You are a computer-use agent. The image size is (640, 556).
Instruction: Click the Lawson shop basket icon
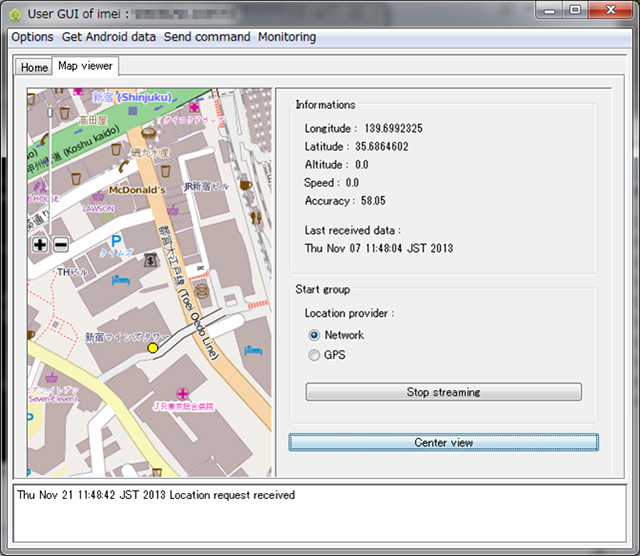pos(98,196)
